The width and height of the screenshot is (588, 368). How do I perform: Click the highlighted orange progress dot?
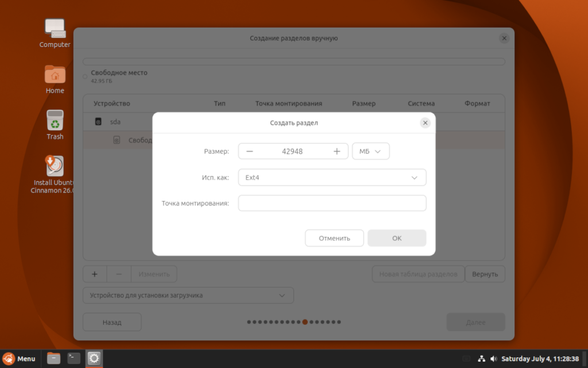pos(305,322)
